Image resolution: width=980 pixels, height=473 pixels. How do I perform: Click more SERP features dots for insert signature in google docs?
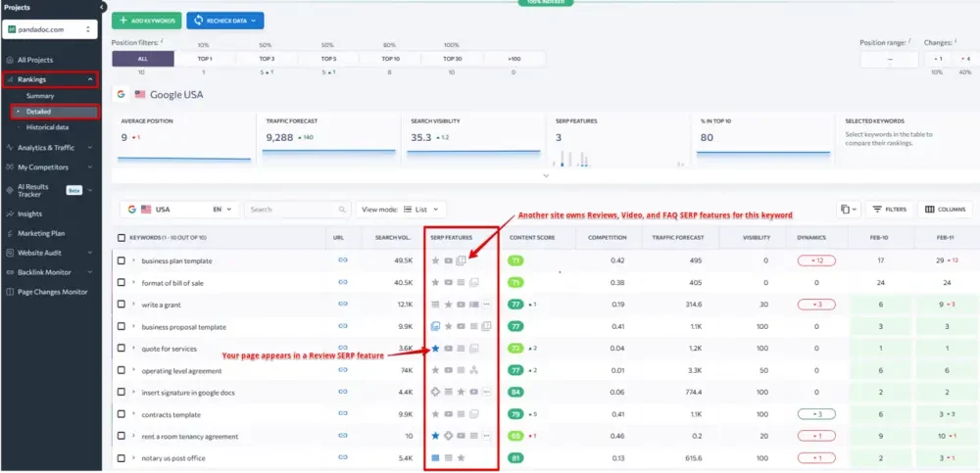pos(487,392)
